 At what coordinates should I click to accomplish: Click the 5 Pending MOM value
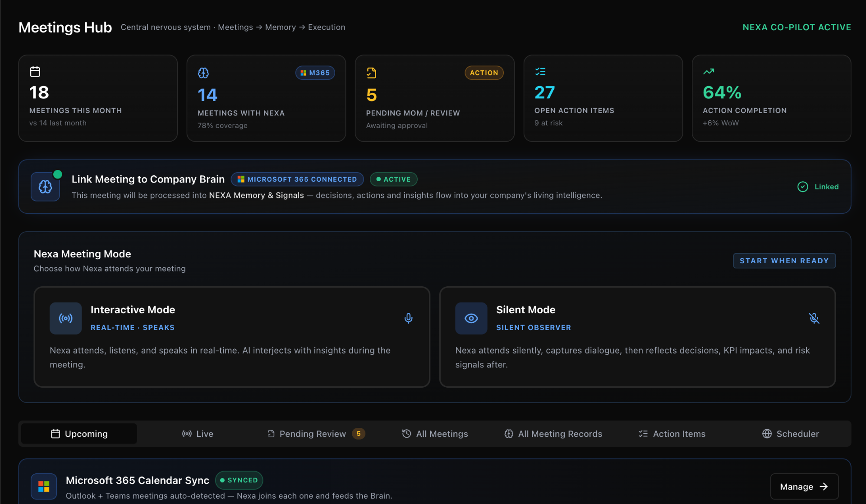pyautogui.click(x=371, y=95)
